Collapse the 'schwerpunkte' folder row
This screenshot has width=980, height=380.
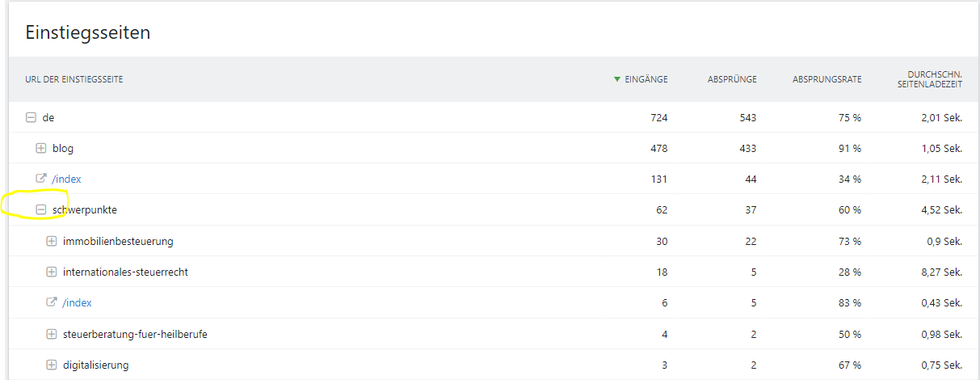[41, 210]
